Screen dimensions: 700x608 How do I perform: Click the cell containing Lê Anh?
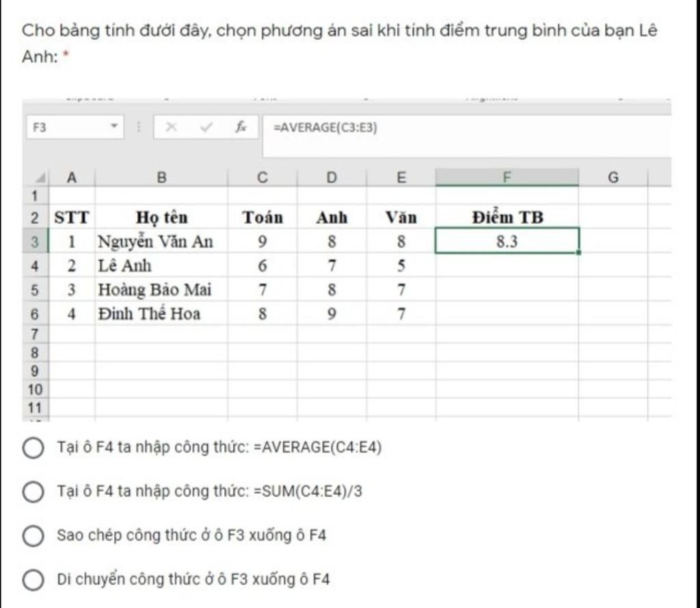click(x=161, y=266)
